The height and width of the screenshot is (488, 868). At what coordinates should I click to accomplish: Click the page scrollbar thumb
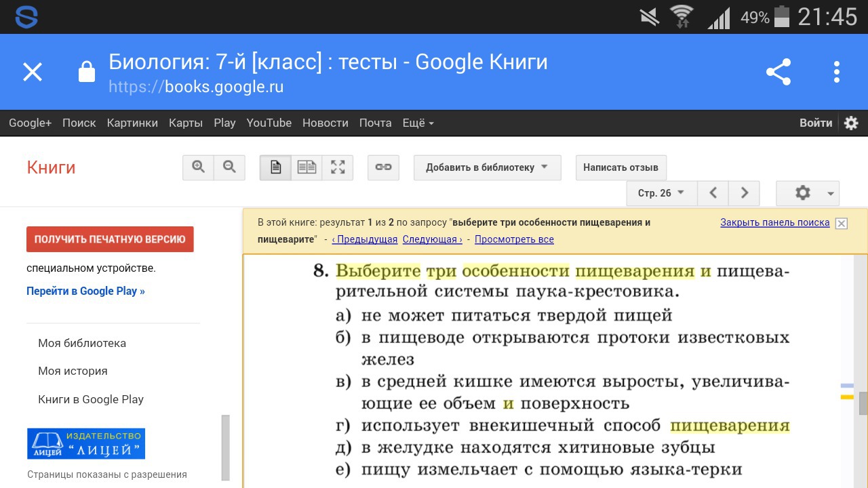pos(863,403)
